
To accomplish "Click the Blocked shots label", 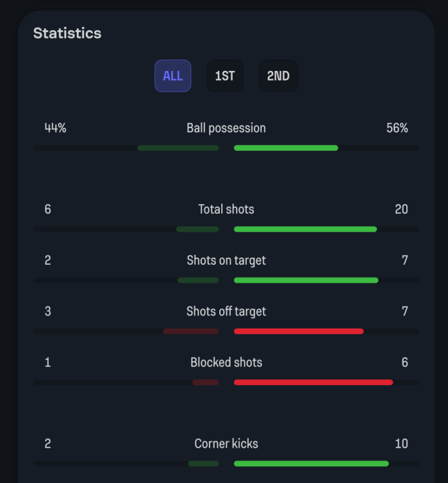I will [226, 362].
